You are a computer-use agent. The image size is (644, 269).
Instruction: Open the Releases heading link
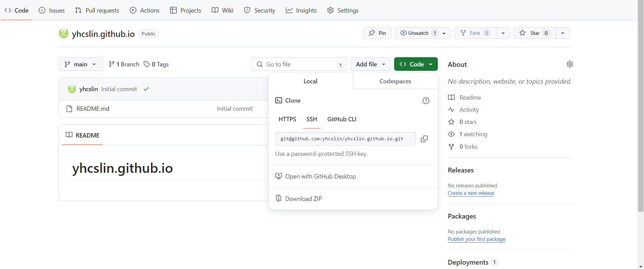coord(461,170)
